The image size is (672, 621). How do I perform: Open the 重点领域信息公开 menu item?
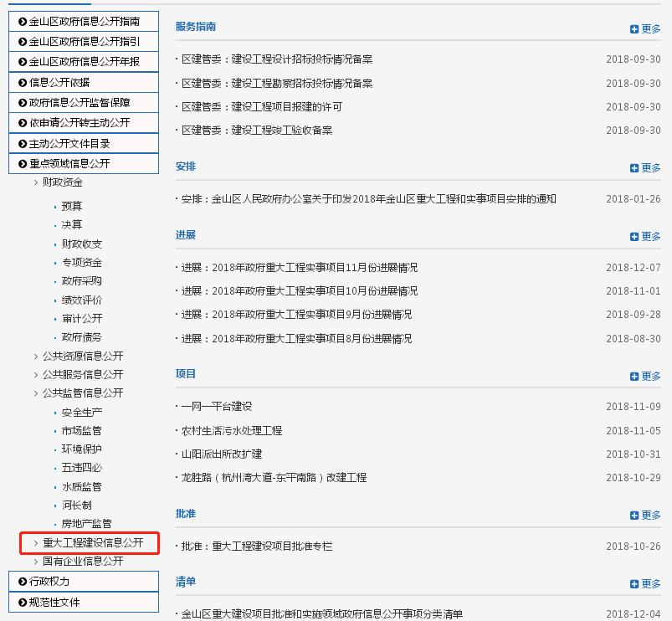pyautogui.click(x=69, y=164)
